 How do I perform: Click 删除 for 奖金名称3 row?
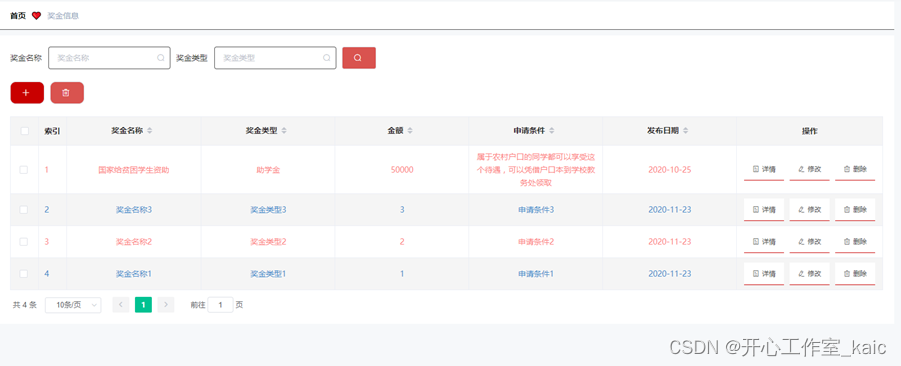coord(854,210)
